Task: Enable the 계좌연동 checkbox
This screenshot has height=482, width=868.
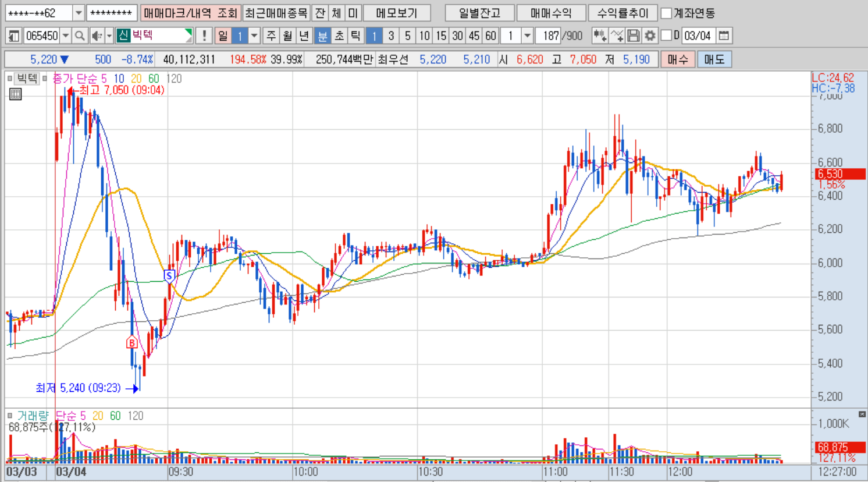Action: [667, 13]
